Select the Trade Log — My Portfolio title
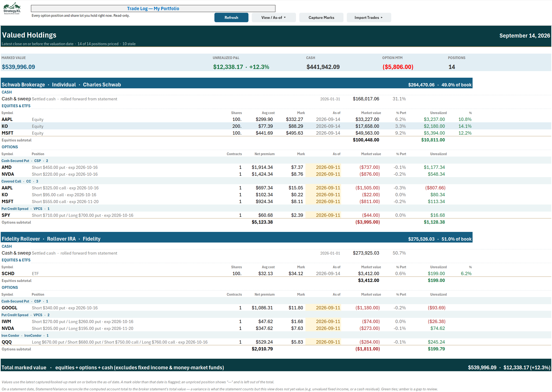 click(x=153, y=9)
